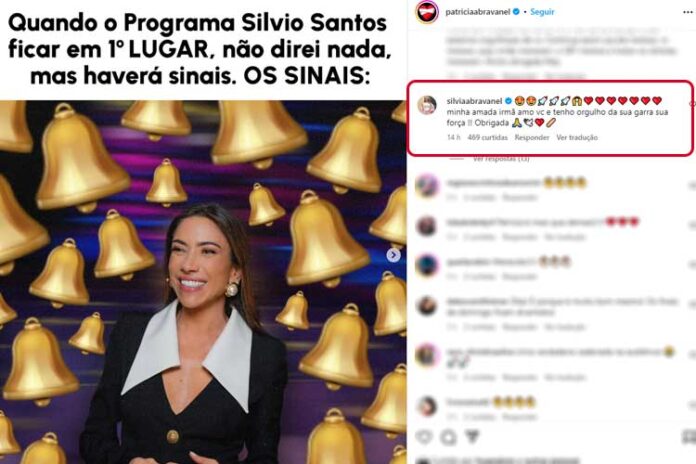Share the post via paper-plane icon
The height and width of the screenshot is (464, 696).
coord(472,437)
